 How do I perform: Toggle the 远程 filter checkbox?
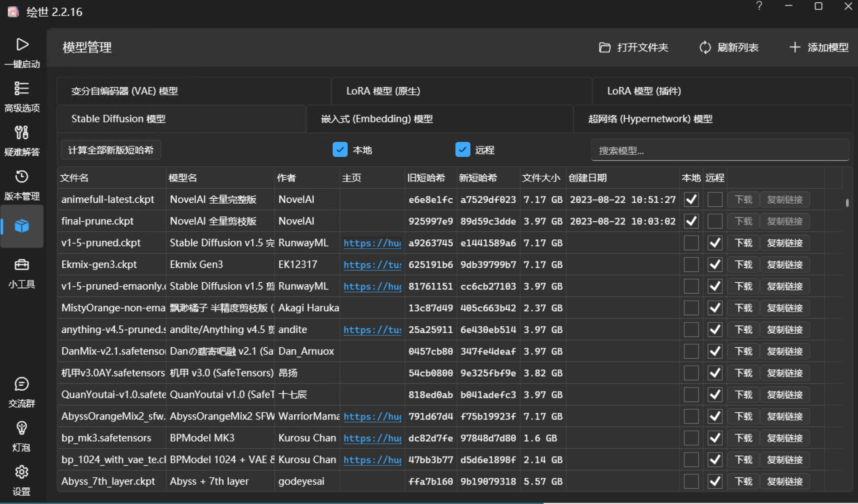point(463,149)
